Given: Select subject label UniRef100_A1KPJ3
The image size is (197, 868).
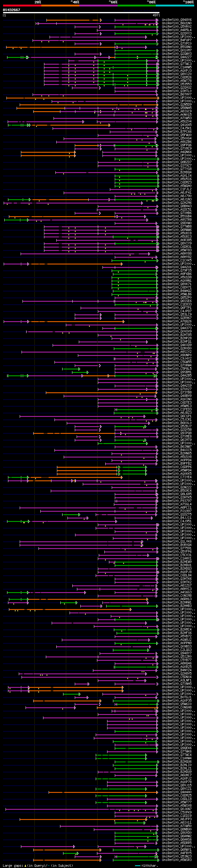Looking at the screenshot, I should pyautogui.click(x=177, y=71).
